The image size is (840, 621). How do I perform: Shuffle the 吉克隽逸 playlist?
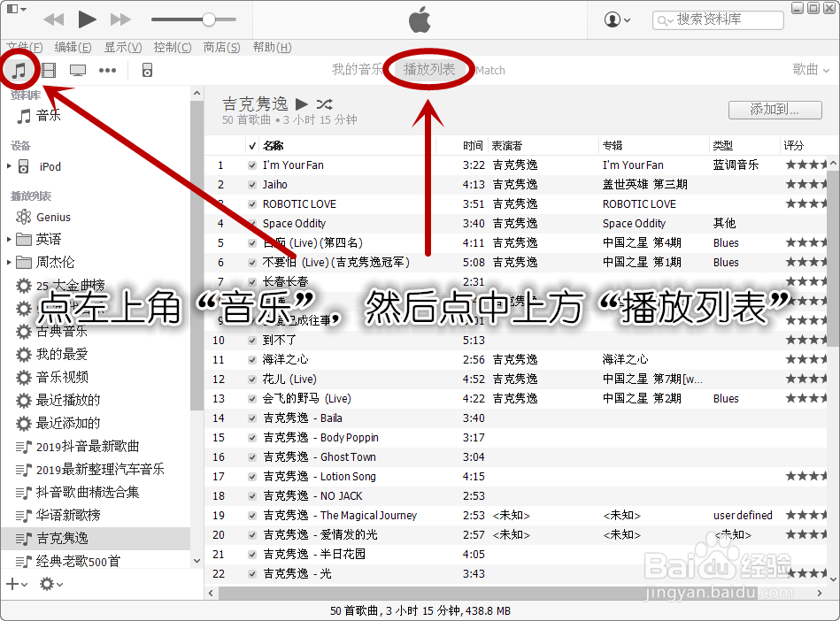tap(324, 103)
